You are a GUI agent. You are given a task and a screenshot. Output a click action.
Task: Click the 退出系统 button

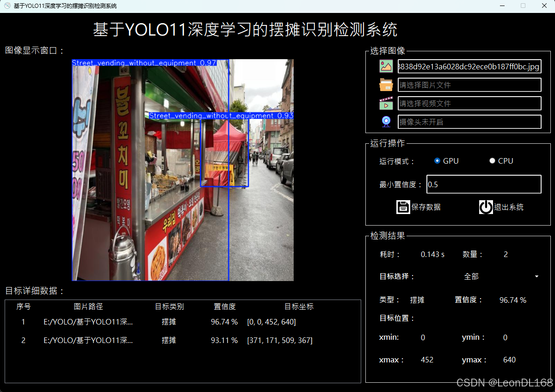pos(501,207)
